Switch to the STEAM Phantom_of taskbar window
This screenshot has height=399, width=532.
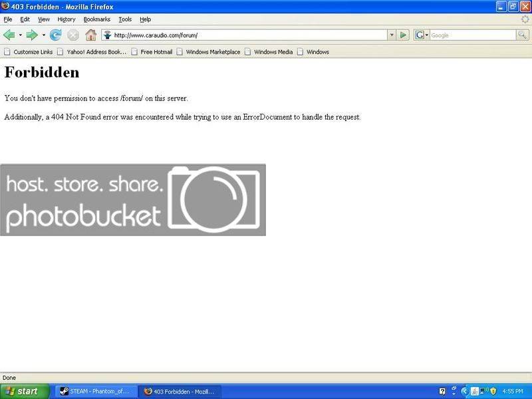tap(96, 392)
